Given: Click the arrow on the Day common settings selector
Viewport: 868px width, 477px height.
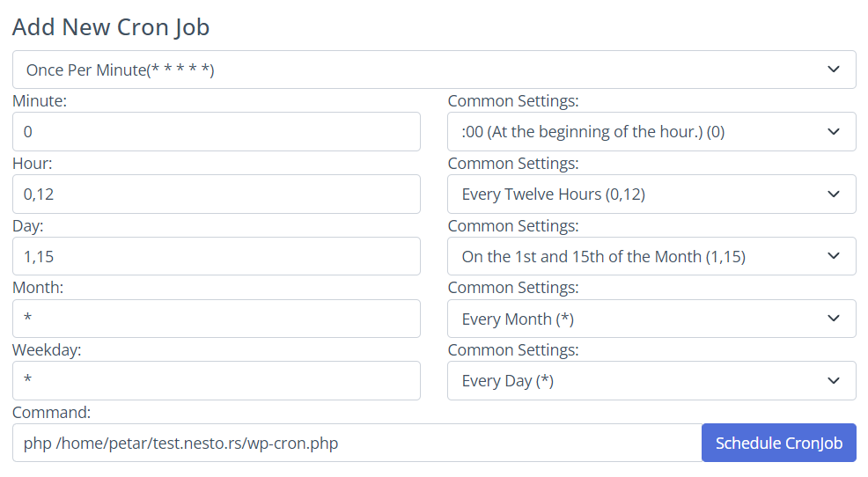Looking at the screenshot, I should pos(833,256).
